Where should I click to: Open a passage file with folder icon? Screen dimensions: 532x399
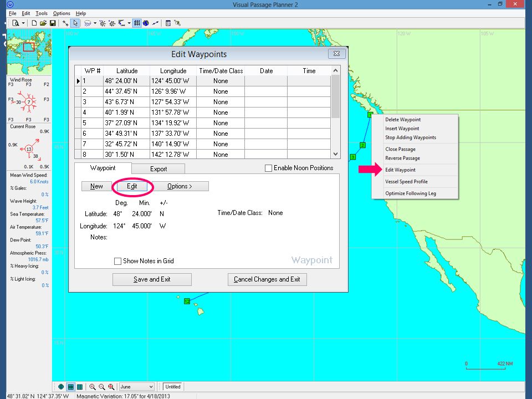click(x=43, y=23)
